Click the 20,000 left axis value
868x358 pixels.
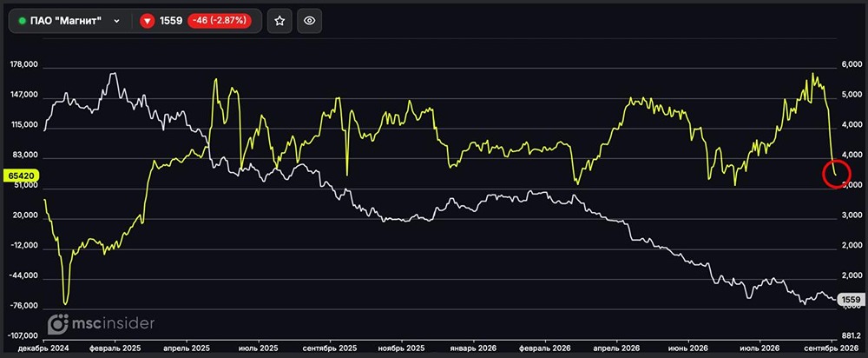tap(25, 215)
